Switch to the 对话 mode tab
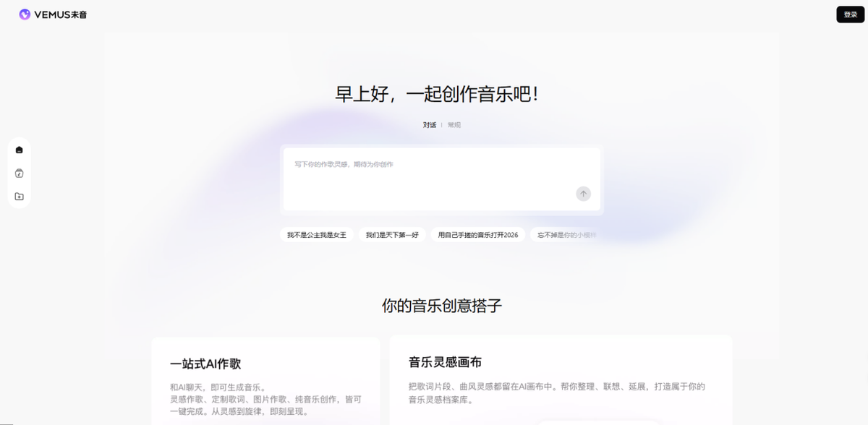The image size is (868, 425). [x=430, y=125]
